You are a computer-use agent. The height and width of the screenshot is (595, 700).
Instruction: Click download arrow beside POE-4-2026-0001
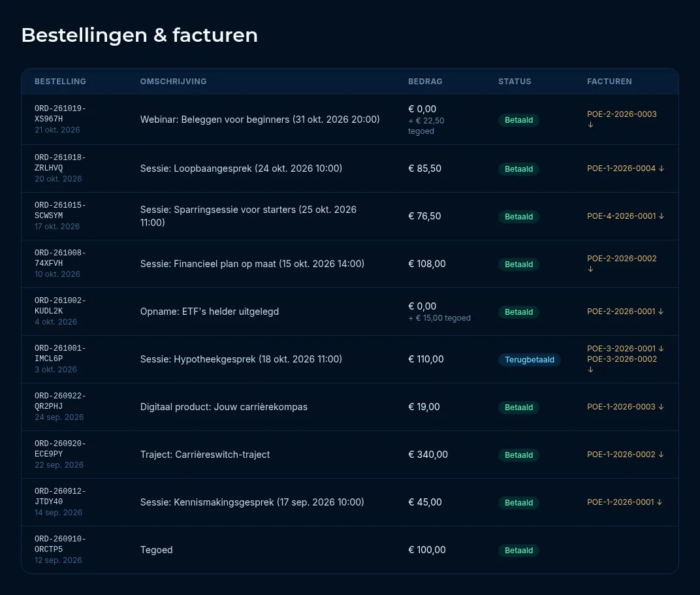[661, 216]
